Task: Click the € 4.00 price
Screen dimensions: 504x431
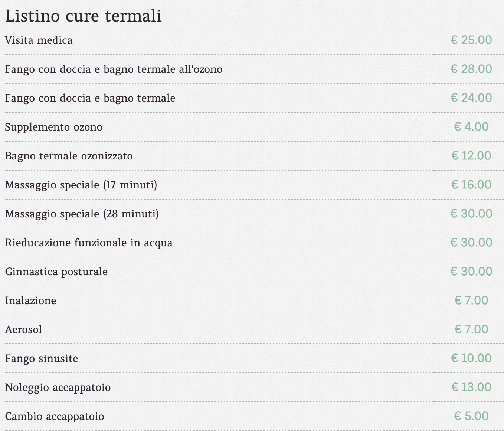Action: click(471, 126)
